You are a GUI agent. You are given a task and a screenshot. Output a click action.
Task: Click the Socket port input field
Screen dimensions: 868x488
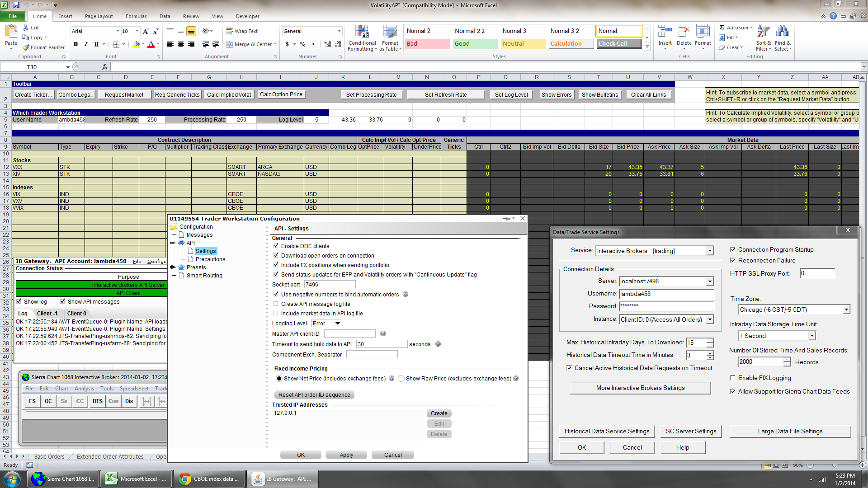pyautogui.click(x=330, y=285)
